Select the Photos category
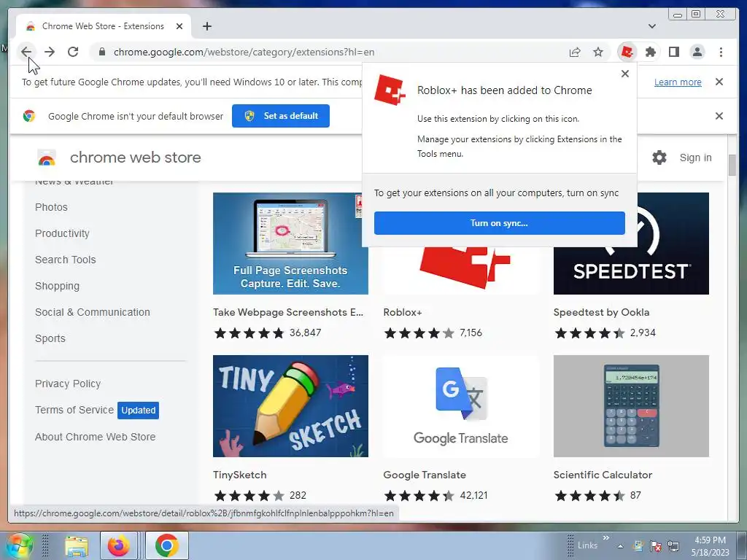Viewport: 747px width, 560px height. tap(52, 207)
